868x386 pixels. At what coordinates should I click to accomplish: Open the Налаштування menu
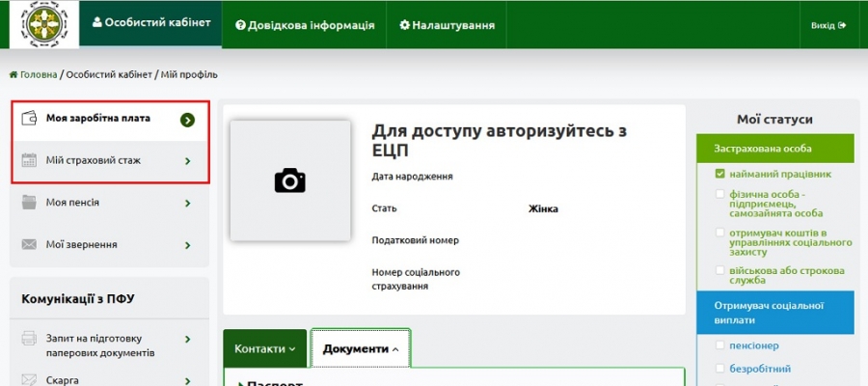[x=447, y=25]
